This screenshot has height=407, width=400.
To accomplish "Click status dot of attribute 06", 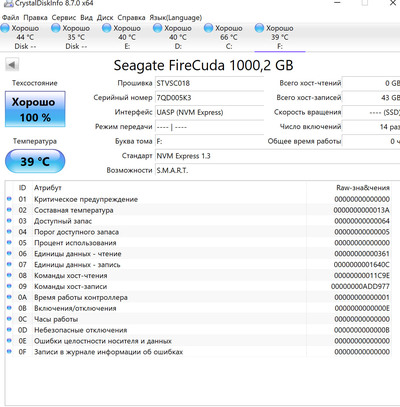I will pos(9,254).
